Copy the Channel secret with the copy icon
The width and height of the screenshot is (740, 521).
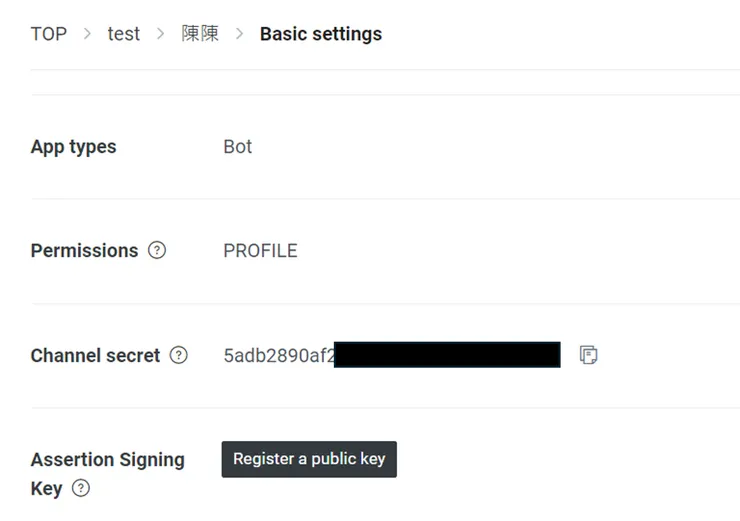tap(589, 355)
